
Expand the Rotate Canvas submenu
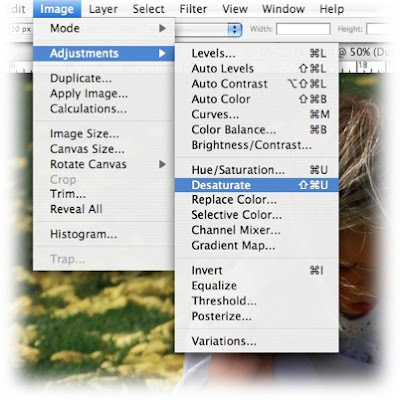[104, 164]
